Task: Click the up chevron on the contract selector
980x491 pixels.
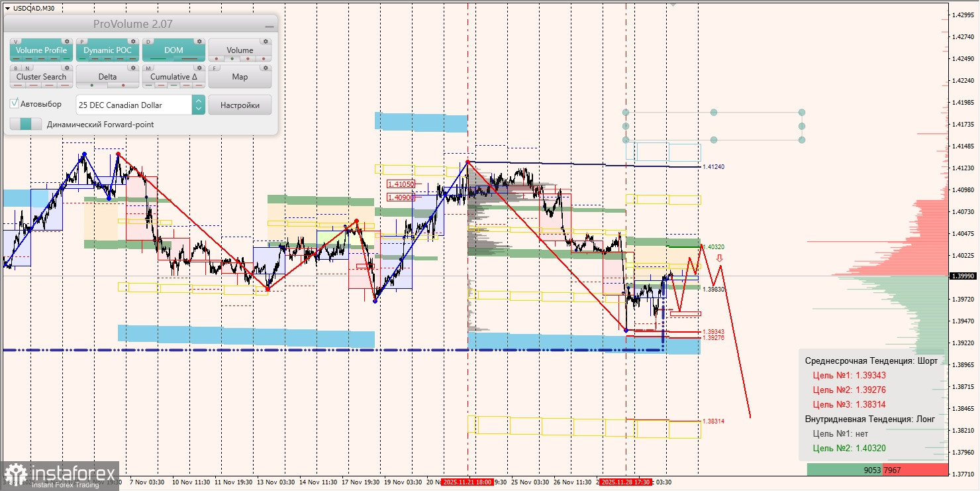Action: point(198,101)
